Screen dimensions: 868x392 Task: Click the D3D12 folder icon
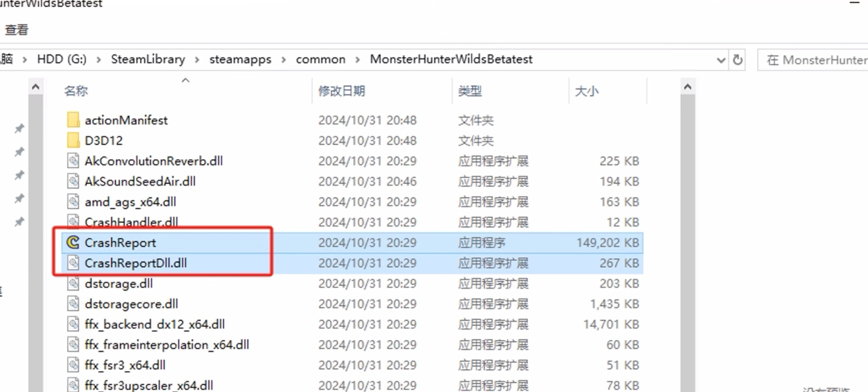pos(73,140)
